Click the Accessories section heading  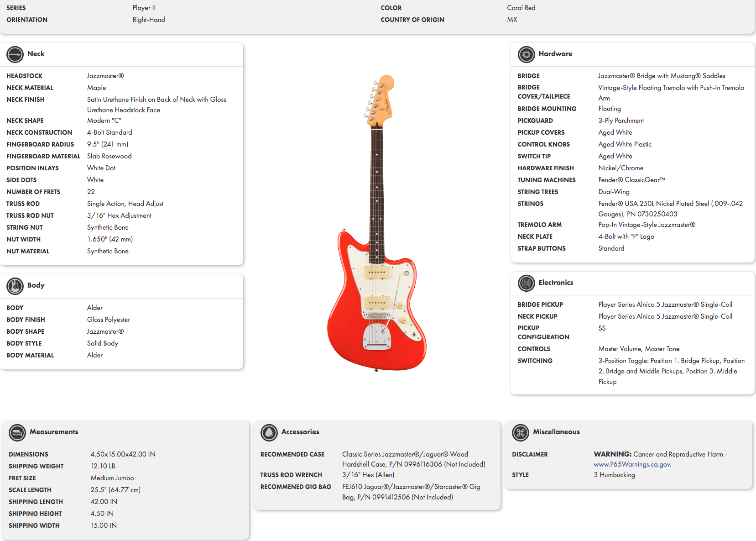tap(300, 432)
